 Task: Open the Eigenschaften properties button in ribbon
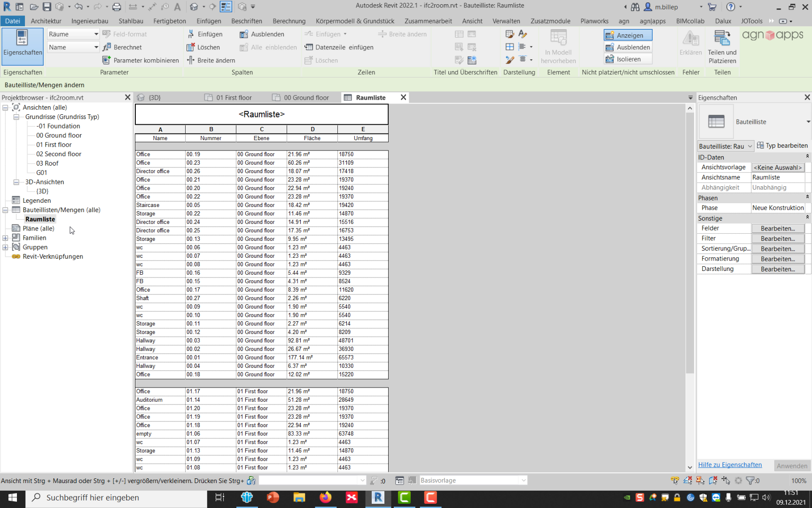click(x=23, y=46)
